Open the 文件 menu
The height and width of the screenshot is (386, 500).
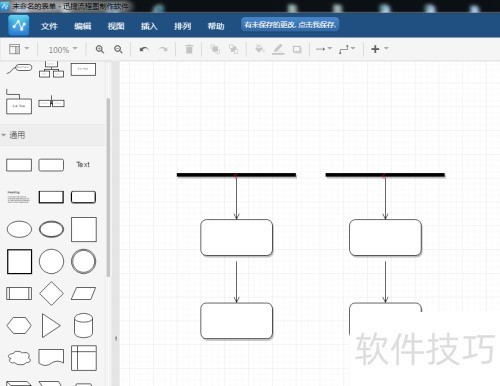[x=49, y=26]
